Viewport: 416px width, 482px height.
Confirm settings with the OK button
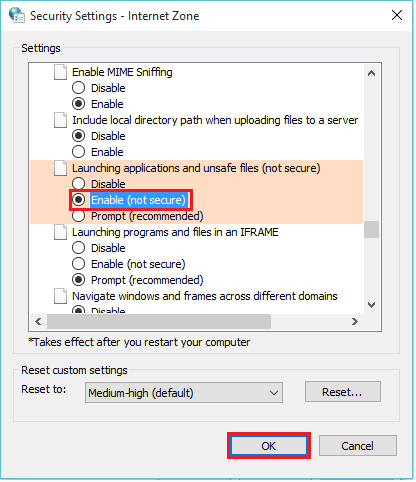(269, 446)
